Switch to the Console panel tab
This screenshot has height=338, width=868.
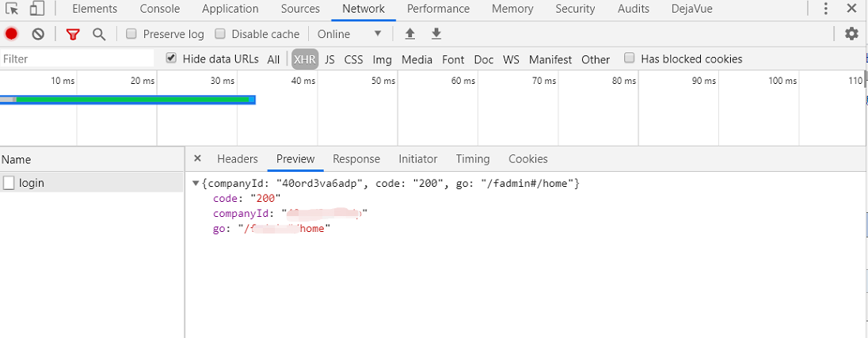coord(159,9)
